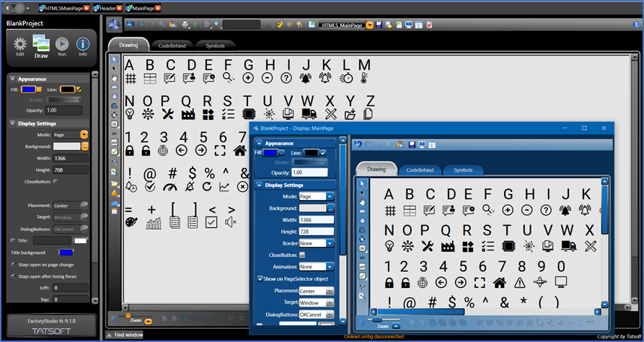Click the Run play icon

click(62, 45)
